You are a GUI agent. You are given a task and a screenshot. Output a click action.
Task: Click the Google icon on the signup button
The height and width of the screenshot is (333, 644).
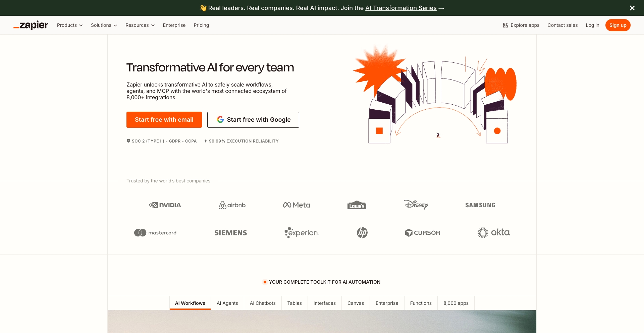tap(221, 119)
